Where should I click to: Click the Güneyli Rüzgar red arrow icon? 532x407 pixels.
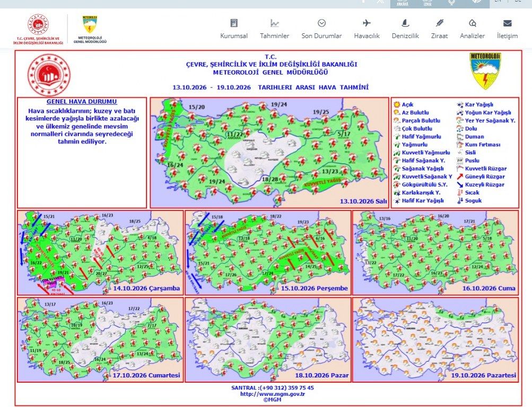[460, 176]
